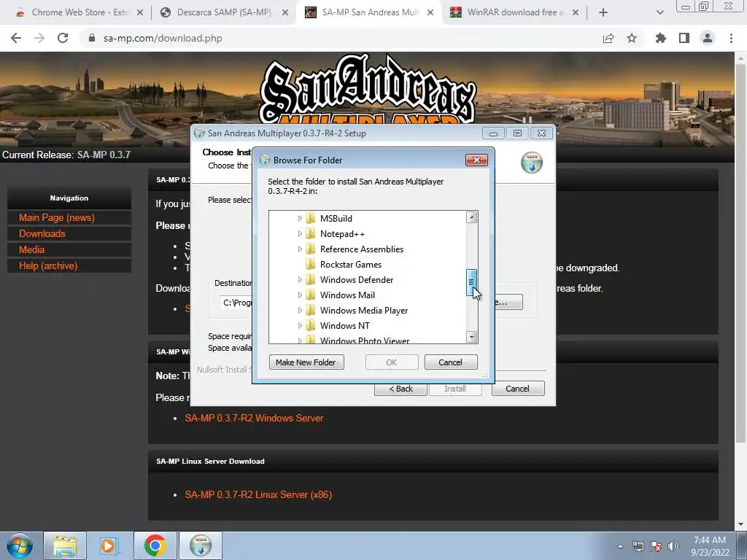Click the network tray icon

[638, 546]
